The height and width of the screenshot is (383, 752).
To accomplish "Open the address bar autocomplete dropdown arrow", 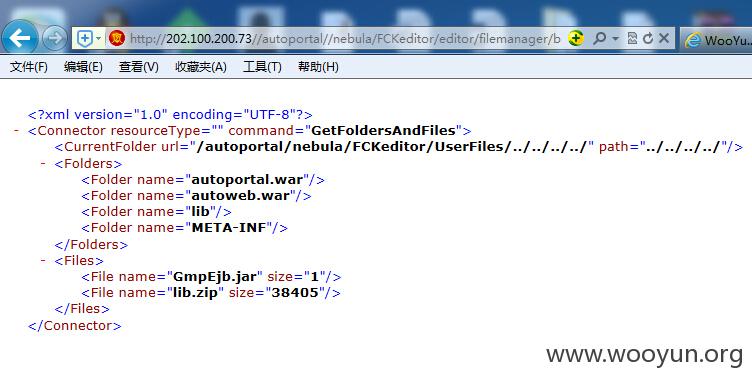I will tap(615, 38).
